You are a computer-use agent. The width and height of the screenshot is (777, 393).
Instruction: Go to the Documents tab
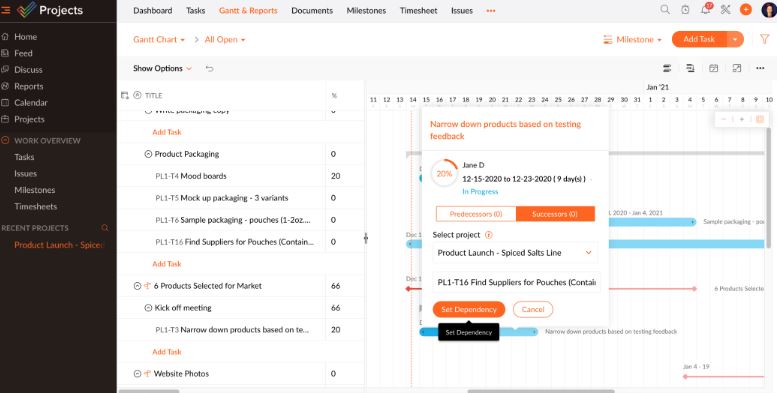click(312, 10)
